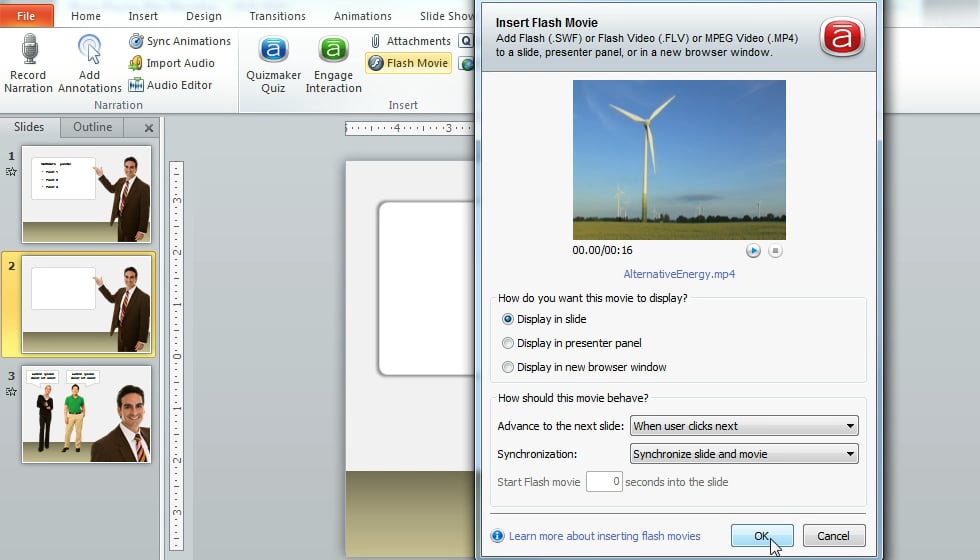Click the info icon beside Learn more

498,536
